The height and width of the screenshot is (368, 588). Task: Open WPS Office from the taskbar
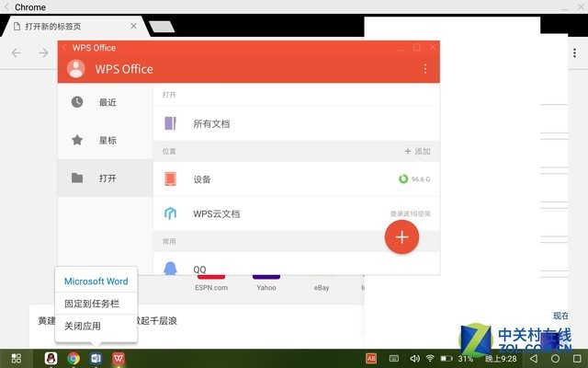119,358
